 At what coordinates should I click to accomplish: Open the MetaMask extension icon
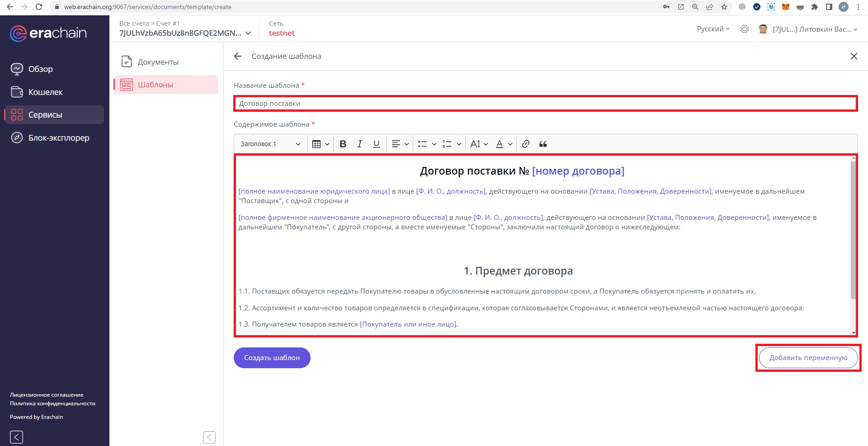(786, 7)
